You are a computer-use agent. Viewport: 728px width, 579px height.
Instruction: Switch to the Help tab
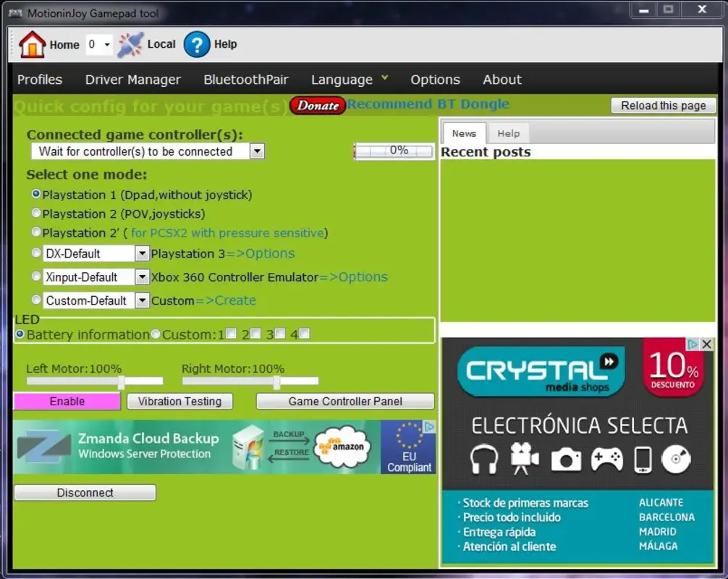tap(508, 133)
